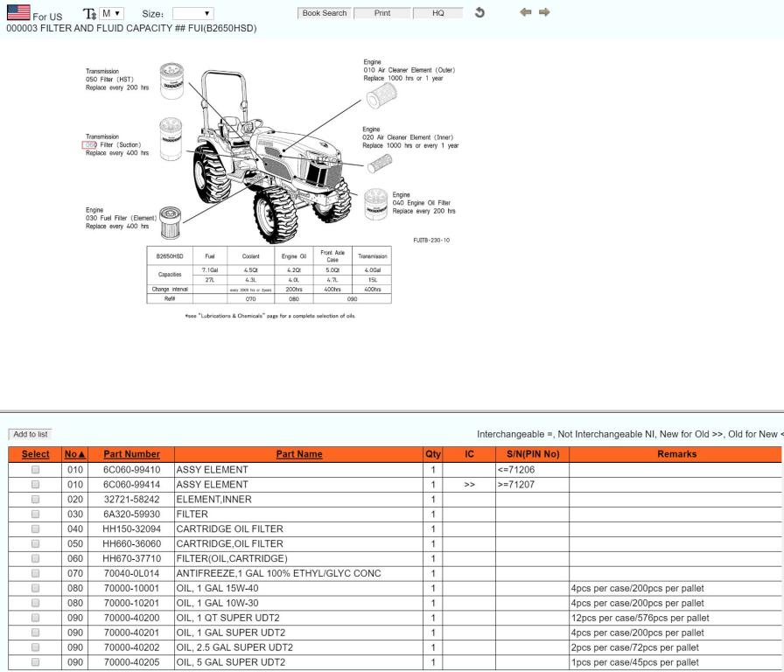Click the outer air cleaner element illustration
Screen dimensions: 784x672
381,95
